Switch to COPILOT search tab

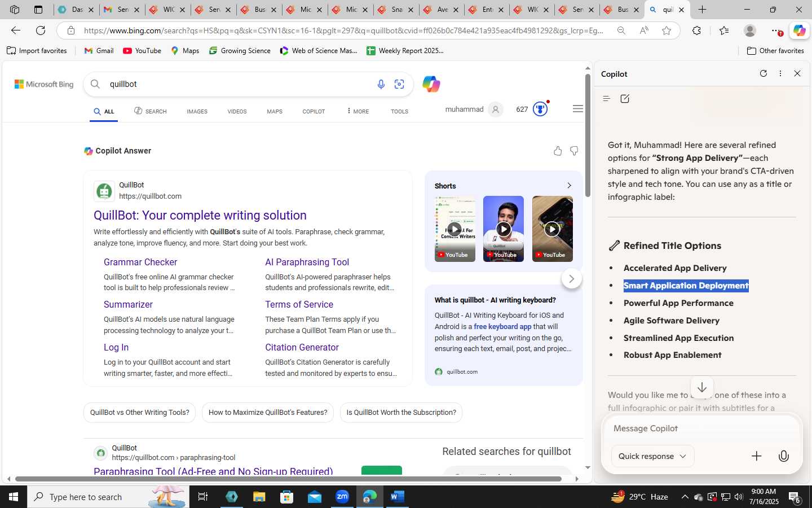(314, 111)
